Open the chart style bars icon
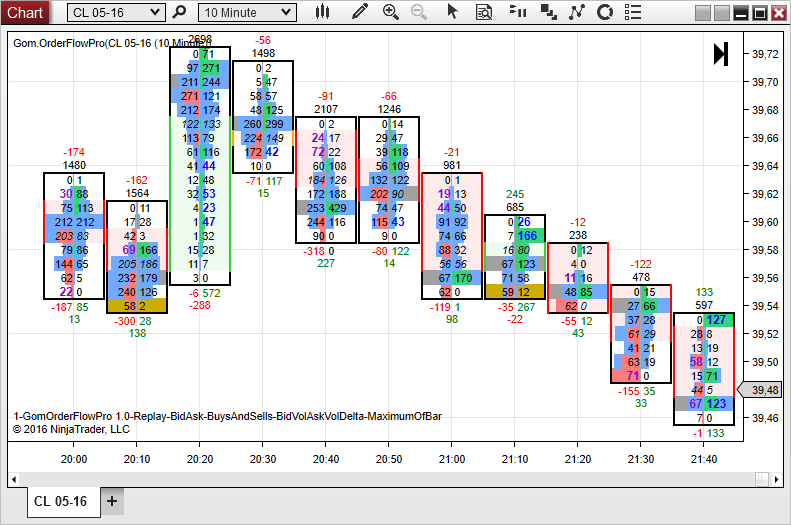Screen dimensions: 791x525 (322, 12)
